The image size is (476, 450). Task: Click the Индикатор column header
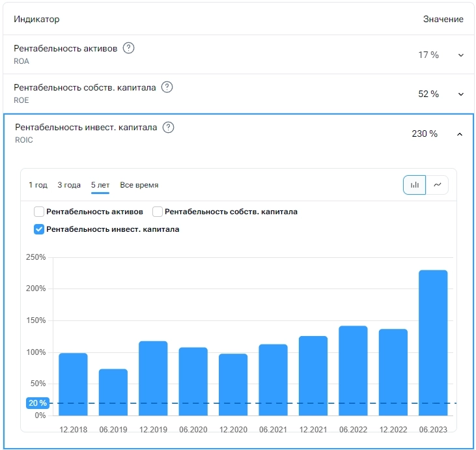click(x=36, y=20)
